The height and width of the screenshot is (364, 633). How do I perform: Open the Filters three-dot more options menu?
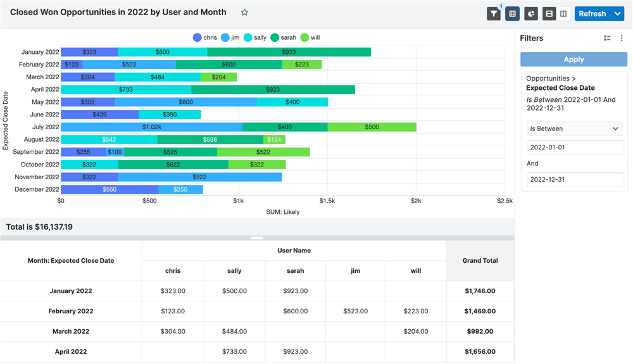click(x=622, y=39)
